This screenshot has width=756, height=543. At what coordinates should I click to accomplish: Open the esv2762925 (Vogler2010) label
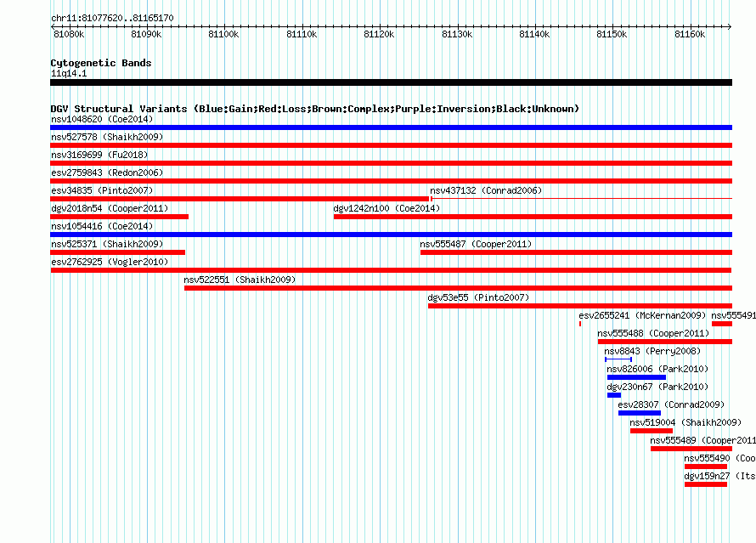point(110,262)
